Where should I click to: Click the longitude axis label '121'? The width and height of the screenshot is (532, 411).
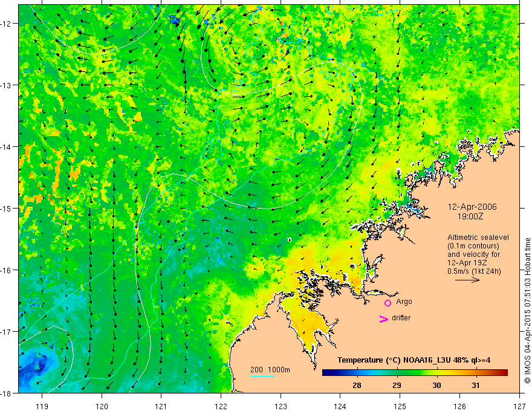[161, 406]
